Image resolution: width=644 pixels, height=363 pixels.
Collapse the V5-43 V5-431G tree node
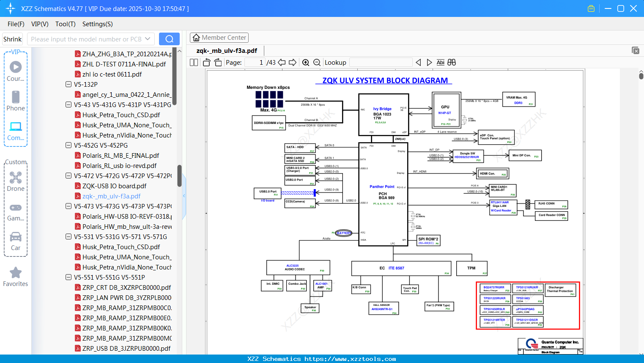69,104
